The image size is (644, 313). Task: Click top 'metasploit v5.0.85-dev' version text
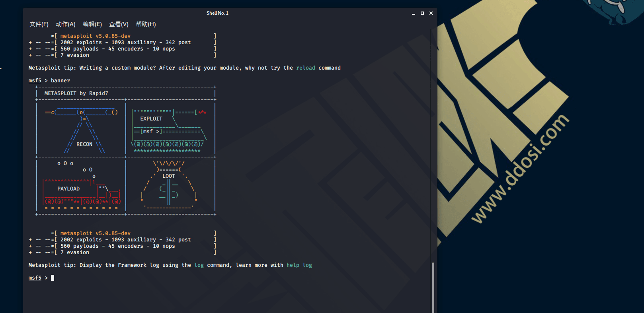click(96, 36)
